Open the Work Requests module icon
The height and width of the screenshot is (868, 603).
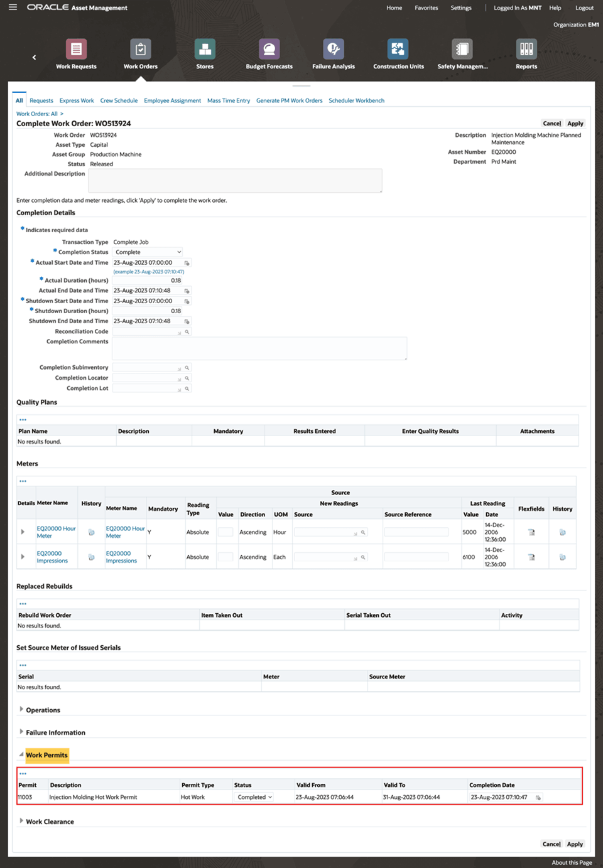point(76,49)
